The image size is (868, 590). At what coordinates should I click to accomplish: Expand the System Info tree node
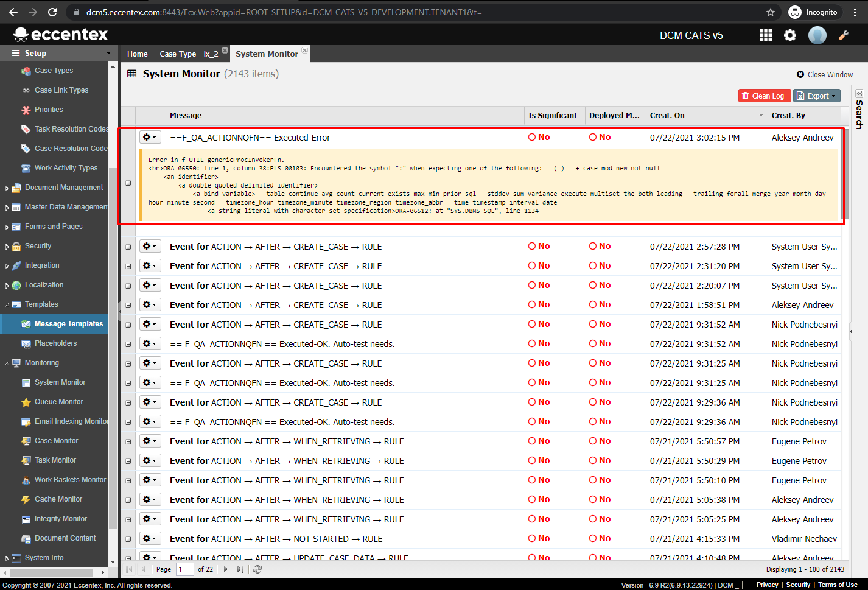pos(7,558)
